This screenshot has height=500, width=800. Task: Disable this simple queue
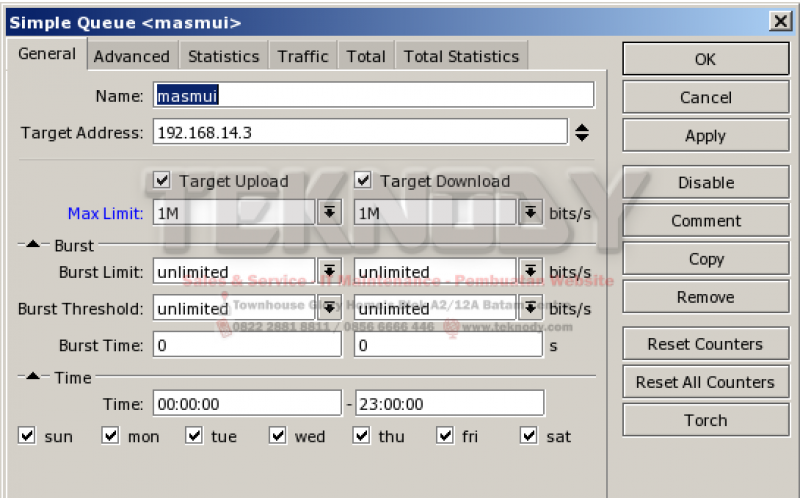[x=706, y=182]
